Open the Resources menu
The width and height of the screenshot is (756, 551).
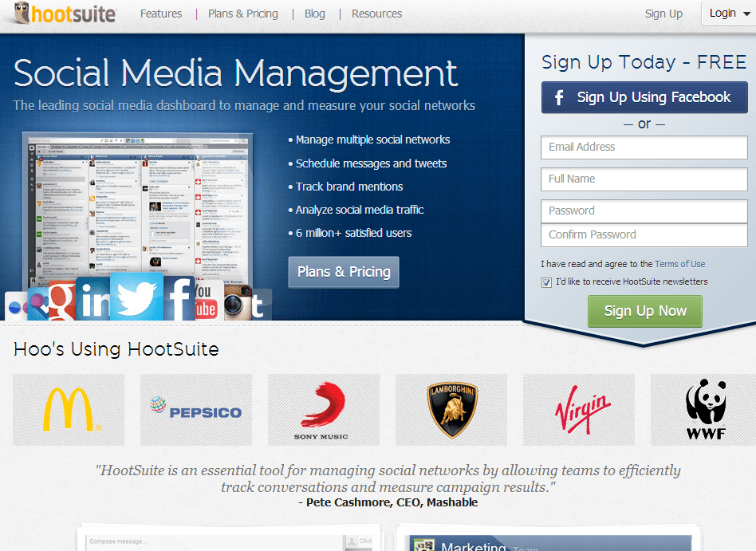376,14
